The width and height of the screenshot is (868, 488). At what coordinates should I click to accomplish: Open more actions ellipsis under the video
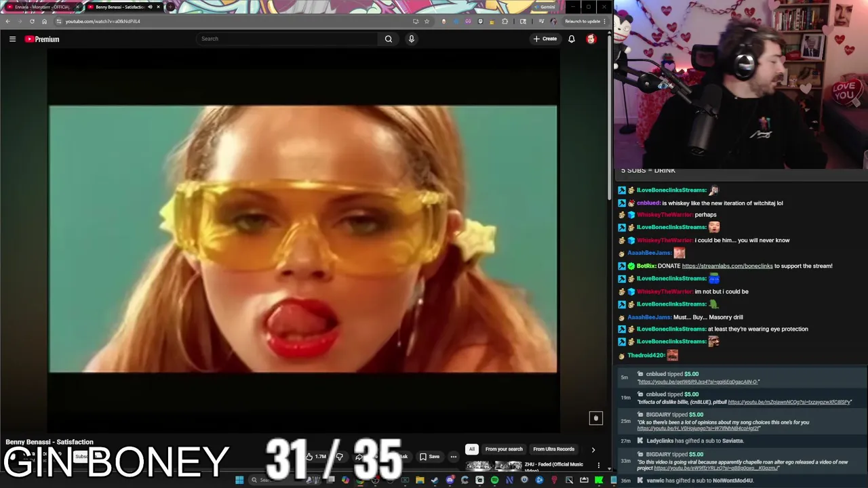[x=454, y=457]
